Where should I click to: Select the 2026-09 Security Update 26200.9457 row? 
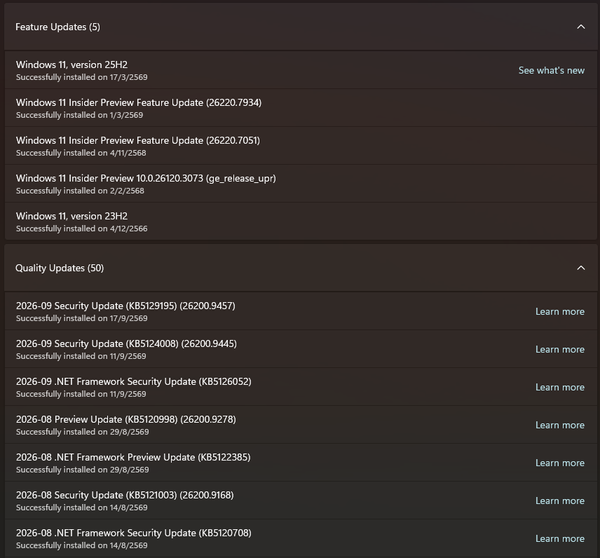[301, 311]
